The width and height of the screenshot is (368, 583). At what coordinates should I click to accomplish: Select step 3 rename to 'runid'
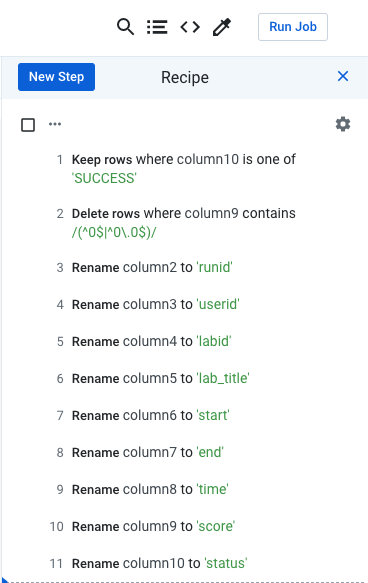click(x=184, y=267)
